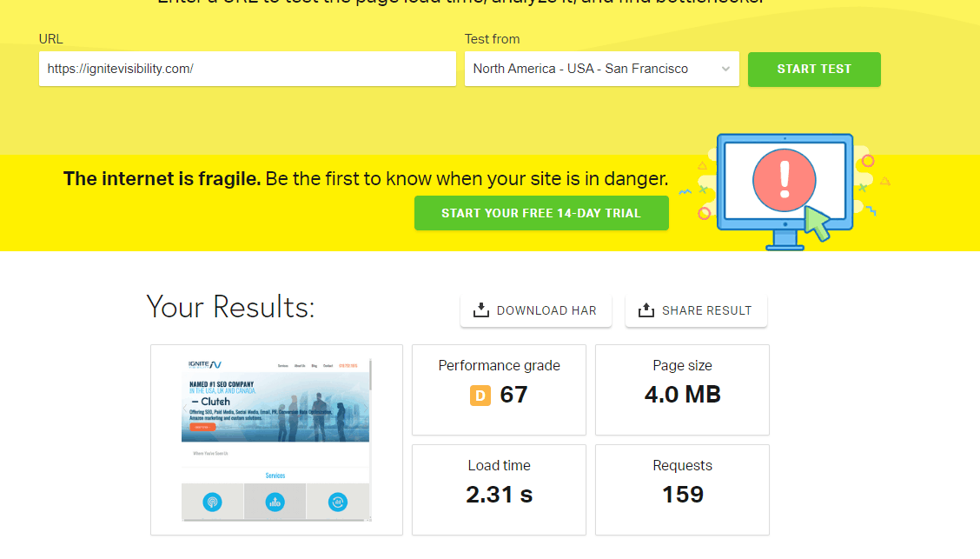Start your free 14-day trial
980x559 pixels.
click(x=541, y=212)
